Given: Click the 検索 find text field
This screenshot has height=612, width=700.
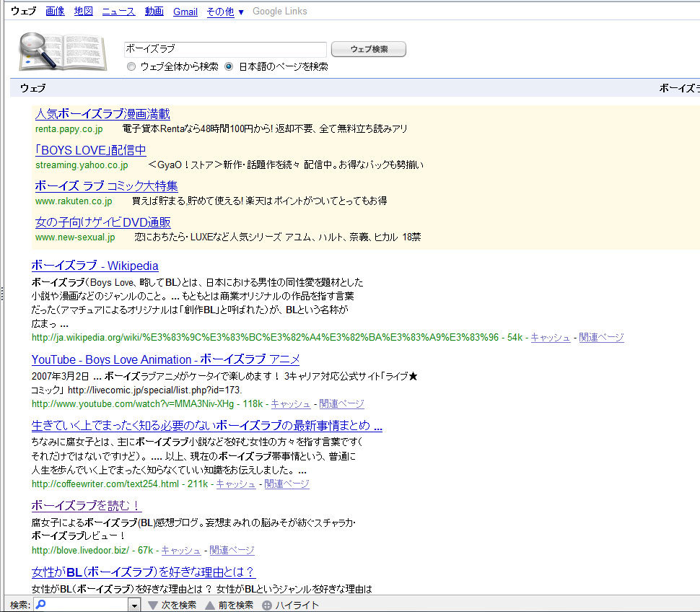Looking at the screenshot, I should 82,606.
